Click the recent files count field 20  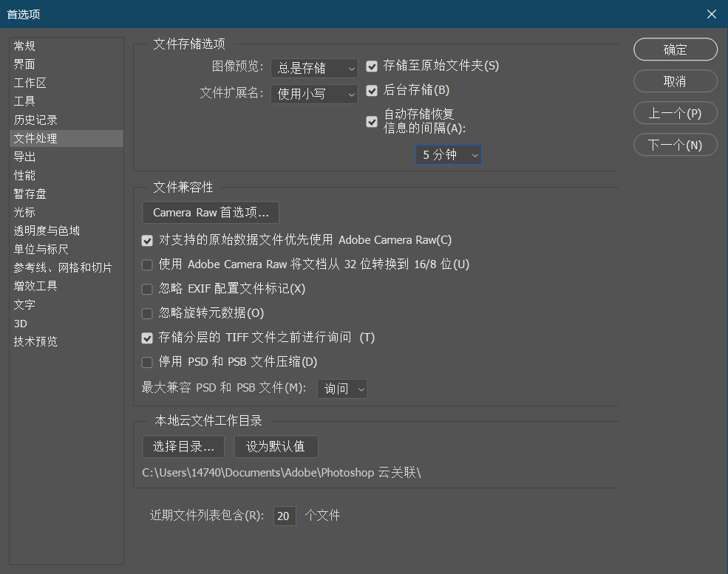pyautogui.click(x=285, y=516)
